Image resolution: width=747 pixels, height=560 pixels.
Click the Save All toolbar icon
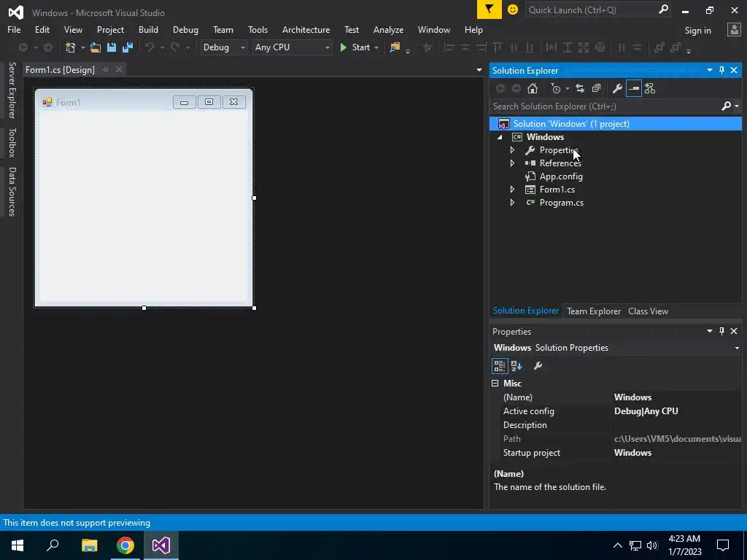[128, 47]
